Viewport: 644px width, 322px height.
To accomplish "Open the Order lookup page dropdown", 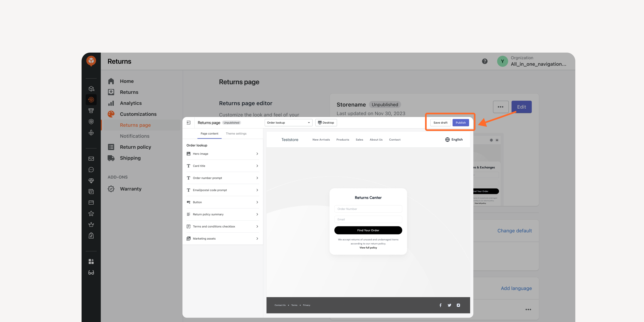I will 289,123.
